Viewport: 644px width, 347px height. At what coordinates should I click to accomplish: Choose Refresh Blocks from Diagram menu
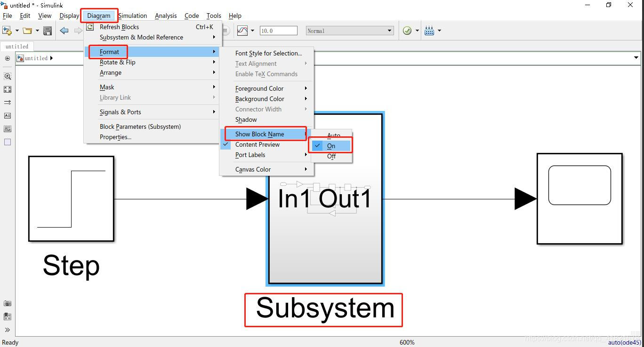tap(152, 27)
